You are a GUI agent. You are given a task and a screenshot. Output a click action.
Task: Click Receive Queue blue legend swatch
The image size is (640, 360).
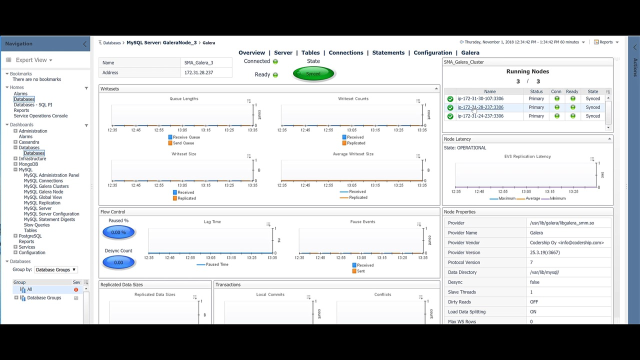tap(170, 138)
